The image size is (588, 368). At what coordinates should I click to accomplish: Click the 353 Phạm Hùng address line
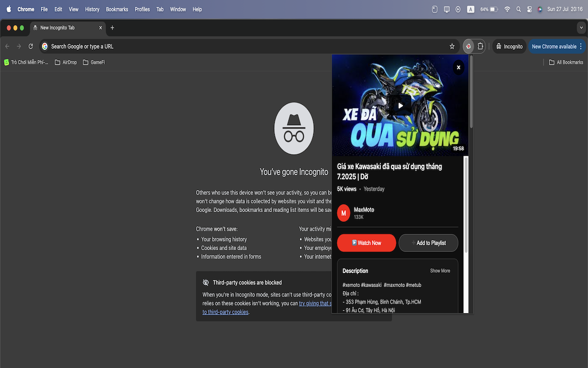pyautogui.click(x=382, y=302)
